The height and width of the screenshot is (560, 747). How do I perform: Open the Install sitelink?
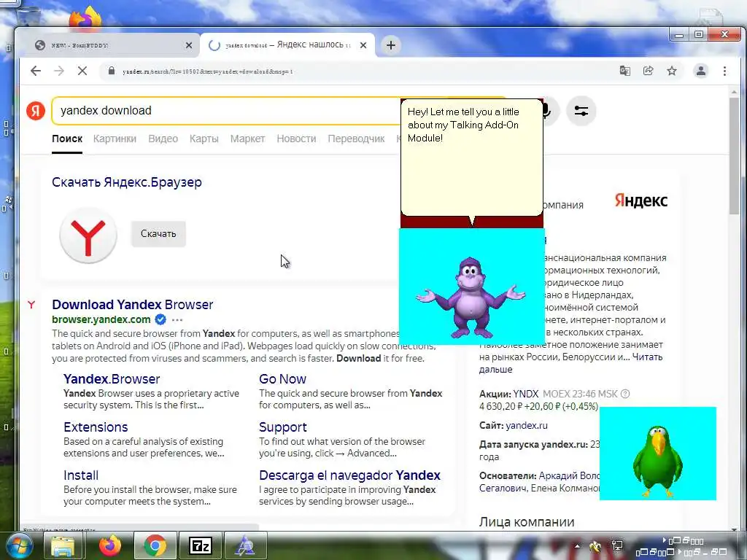[x=81, y=475]
